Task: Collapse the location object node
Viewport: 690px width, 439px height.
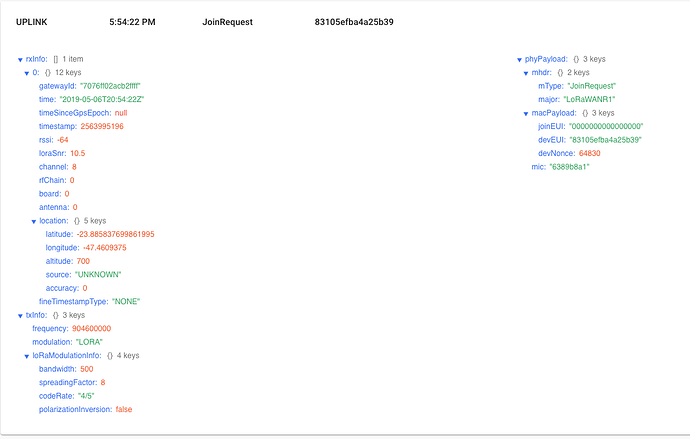Action: tap(33, 222)
